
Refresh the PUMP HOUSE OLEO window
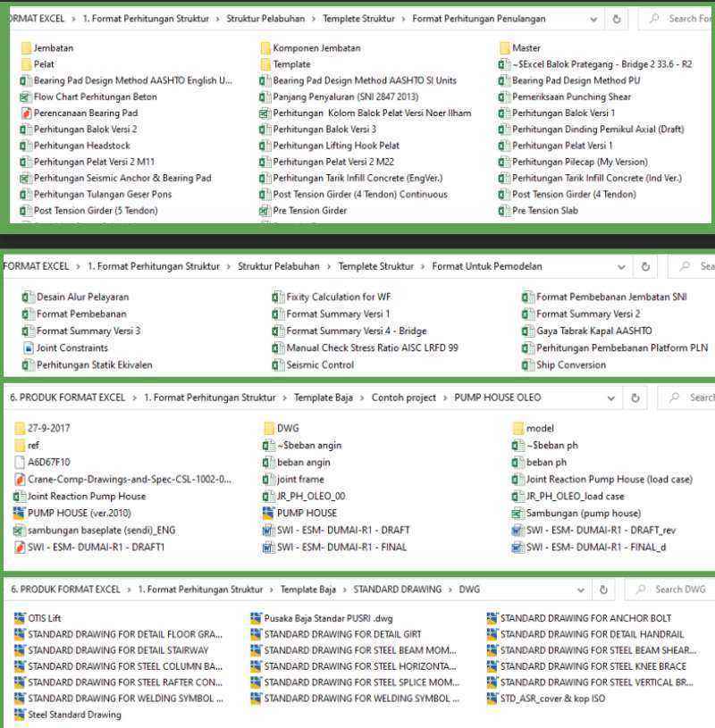[635, 397]
